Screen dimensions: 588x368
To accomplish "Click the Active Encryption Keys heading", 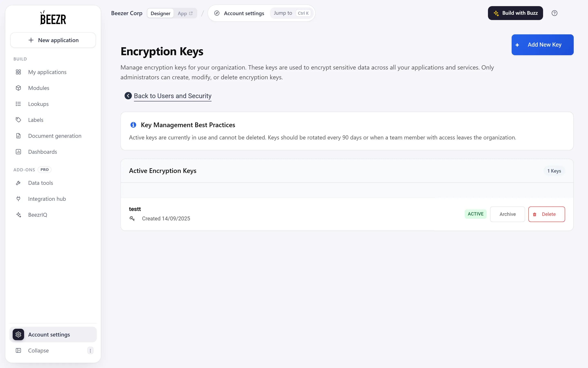I will pos(163,171).
